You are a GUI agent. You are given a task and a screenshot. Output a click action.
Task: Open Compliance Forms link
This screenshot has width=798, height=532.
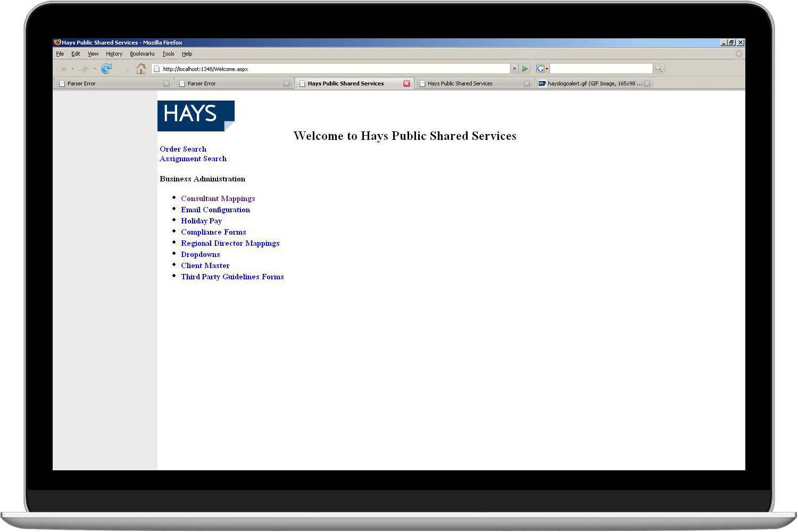[x=213, y=232]
